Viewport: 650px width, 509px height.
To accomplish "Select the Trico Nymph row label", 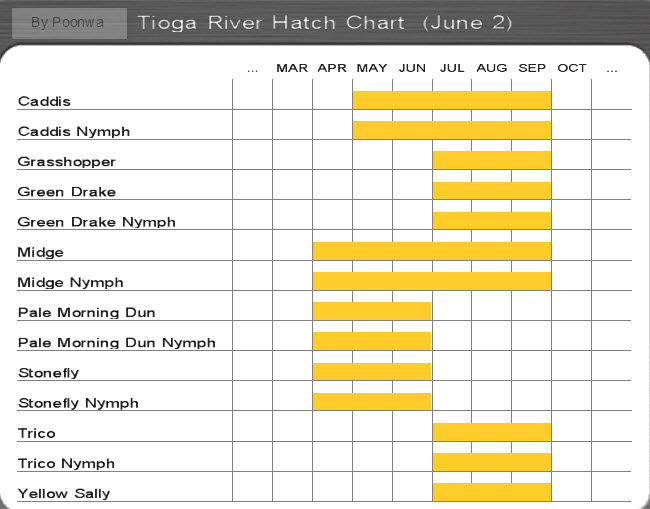I will pos(66,463).
